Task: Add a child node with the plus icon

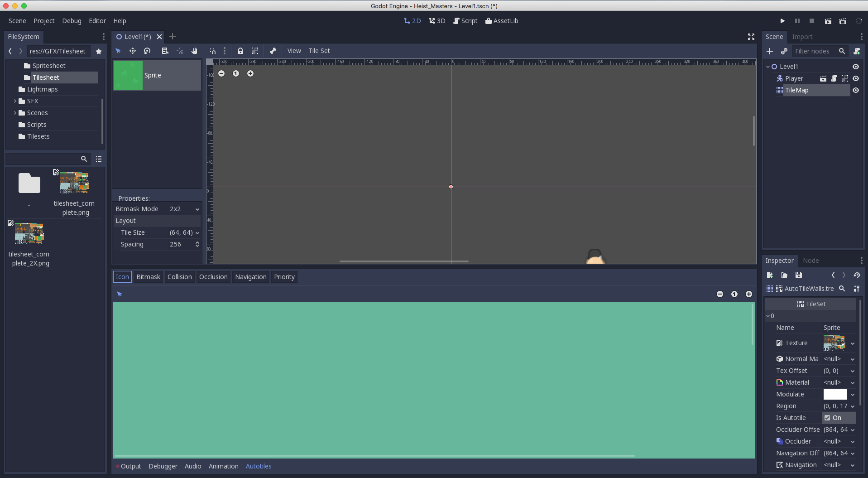Action: (770, 51)
